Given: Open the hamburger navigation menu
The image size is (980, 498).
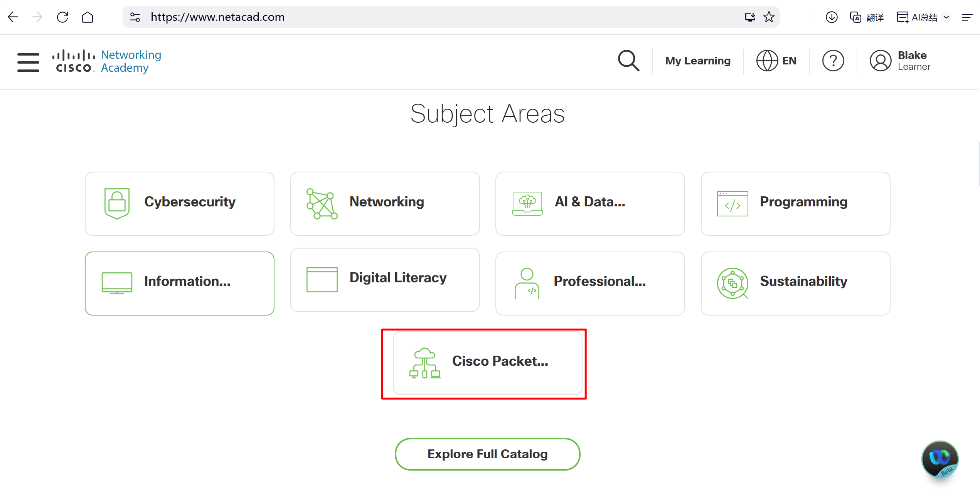Looking at the screenshot, I should pos(28,62).
